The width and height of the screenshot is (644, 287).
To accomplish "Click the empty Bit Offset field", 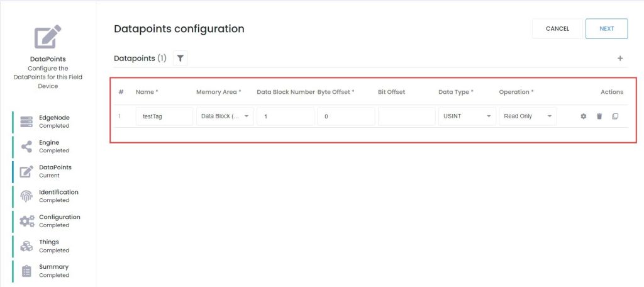I will (x=407, y=116).
